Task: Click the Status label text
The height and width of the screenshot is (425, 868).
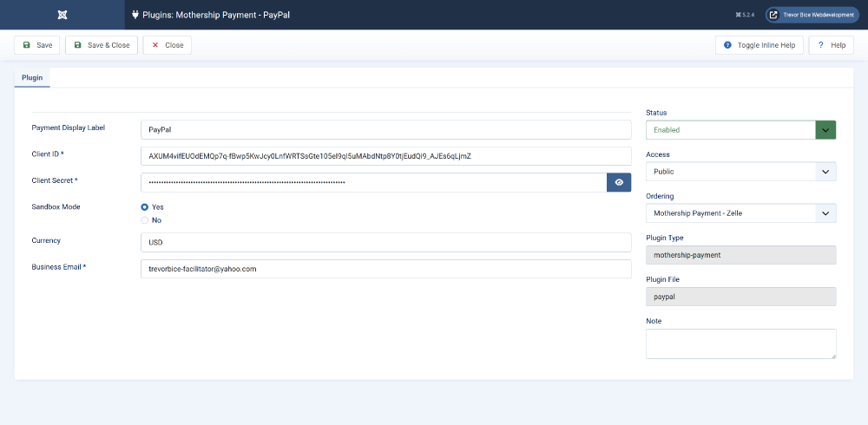Action: pyautogui.click(x=656, y=113)
